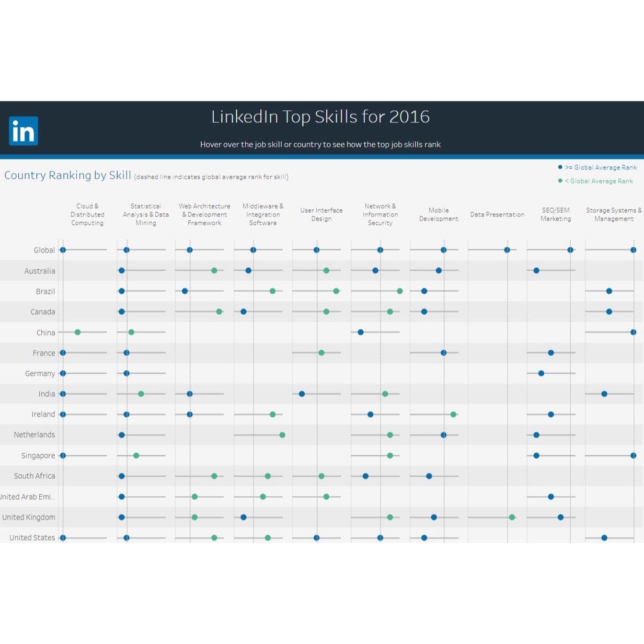Screen dimensions: 644x644
Task: Select the France row label
Action: point(44,353)
